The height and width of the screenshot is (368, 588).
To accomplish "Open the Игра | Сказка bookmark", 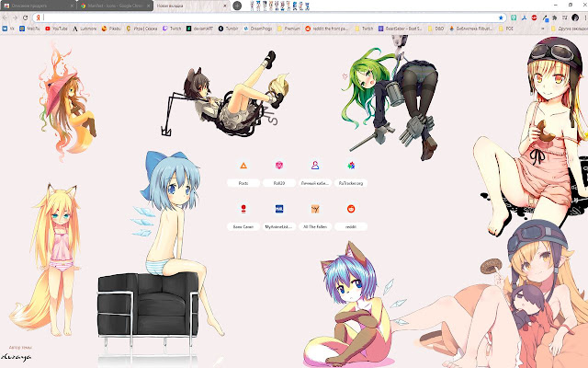I will [x=141, y=29].
